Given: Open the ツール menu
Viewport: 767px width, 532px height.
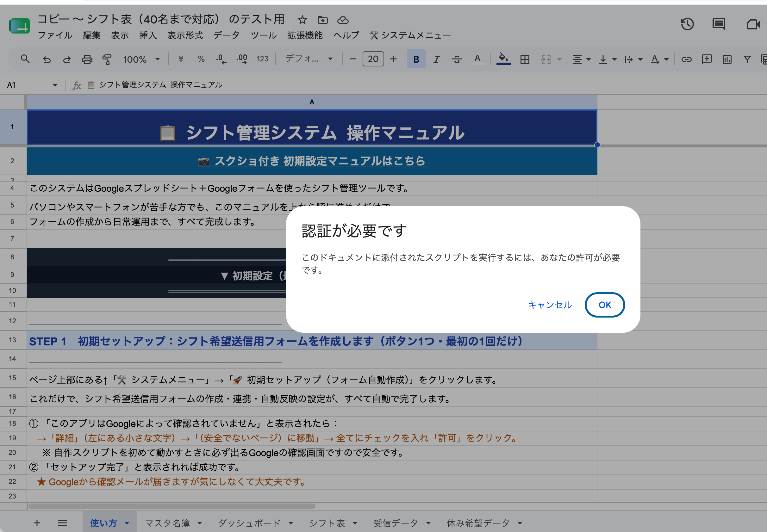Looking at the screenshot, I should click(x=264, y=35).
